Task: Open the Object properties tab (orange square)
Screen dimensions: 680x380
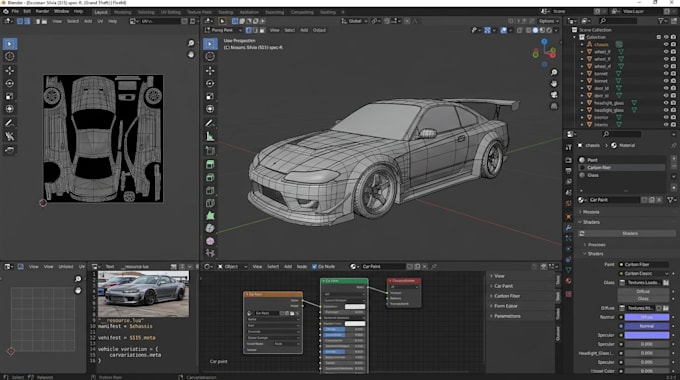Action: pos(569,216)
